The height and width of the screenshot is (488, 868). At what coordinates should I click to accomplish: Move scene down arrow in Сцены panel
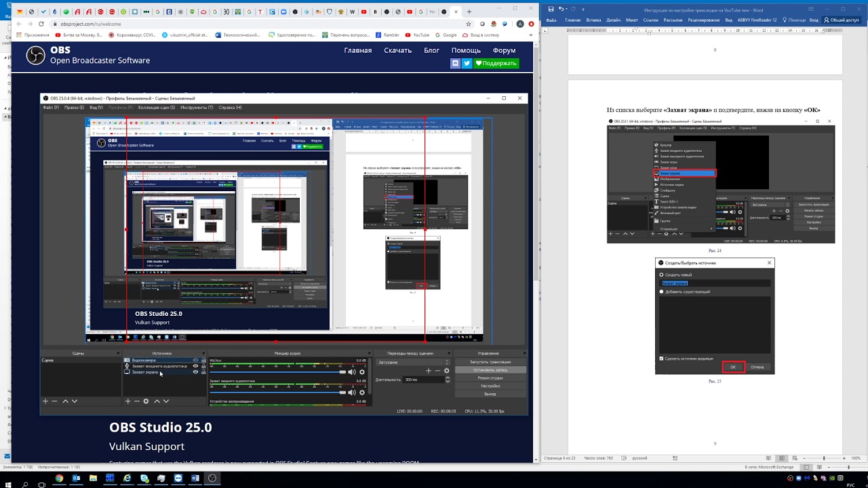(x=75, y=401)
